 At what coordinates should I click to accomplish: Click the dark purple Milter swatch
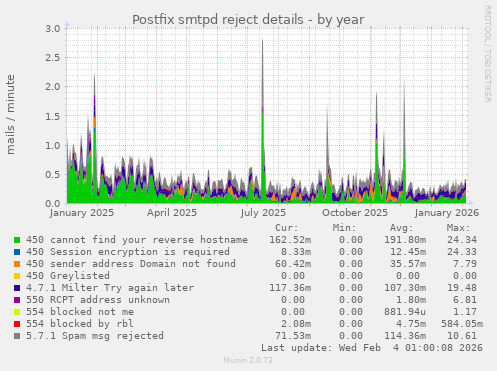(17, 288)
